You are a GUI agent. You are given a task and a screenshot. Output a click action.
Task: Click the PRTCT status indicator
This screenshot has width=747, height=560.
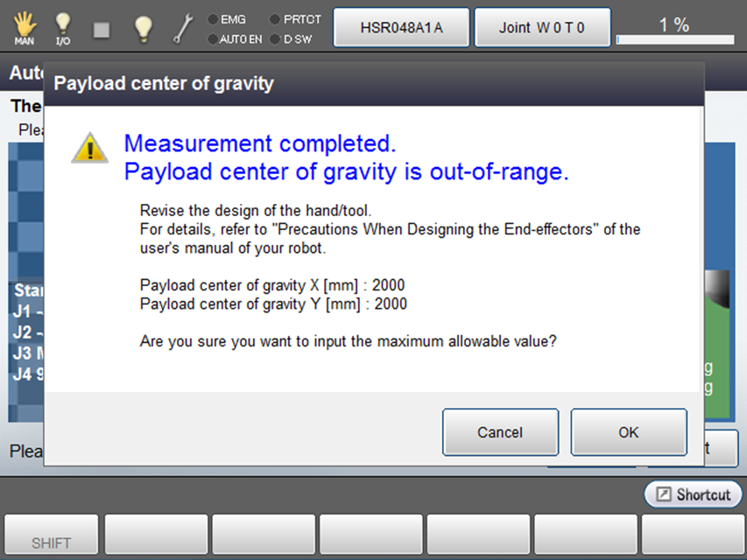click(x=295, y=18)
